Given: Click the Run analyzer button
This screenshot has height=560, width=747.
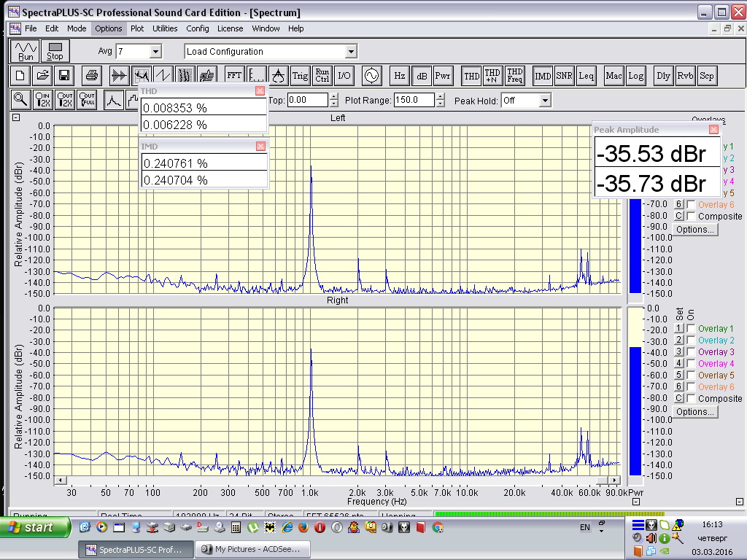Looking at the screenshot, I should (26, 51).
